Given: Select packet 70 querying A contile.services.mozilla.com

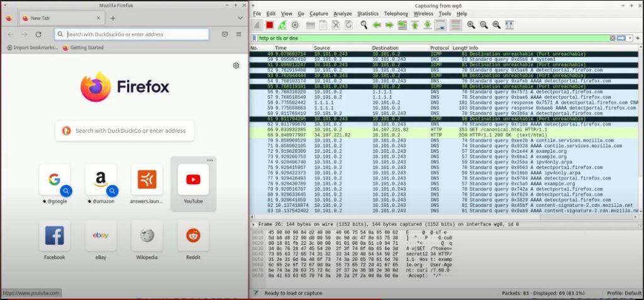Looking at the screenshot, I should pyautogui.click(x=445, y=140).
